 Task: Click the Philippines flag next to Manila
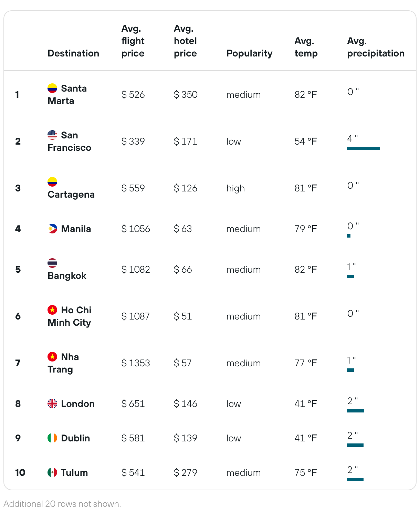point(52,229)
